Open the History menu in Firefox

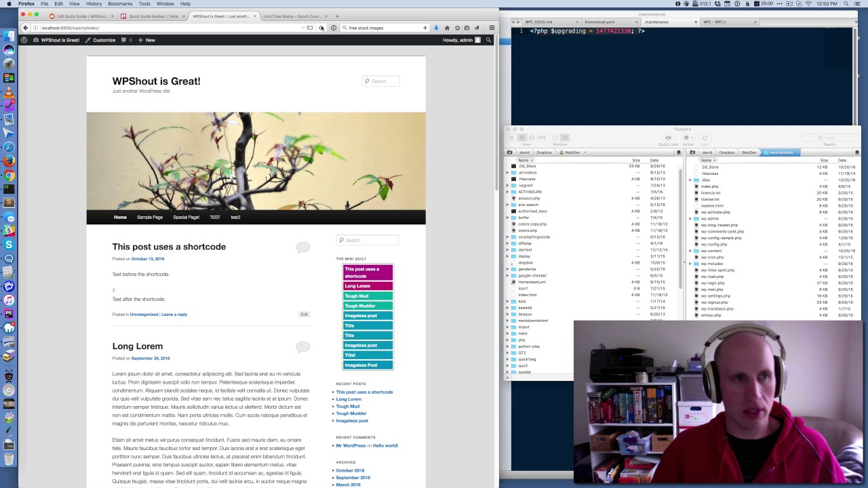(x=94, y=3)
